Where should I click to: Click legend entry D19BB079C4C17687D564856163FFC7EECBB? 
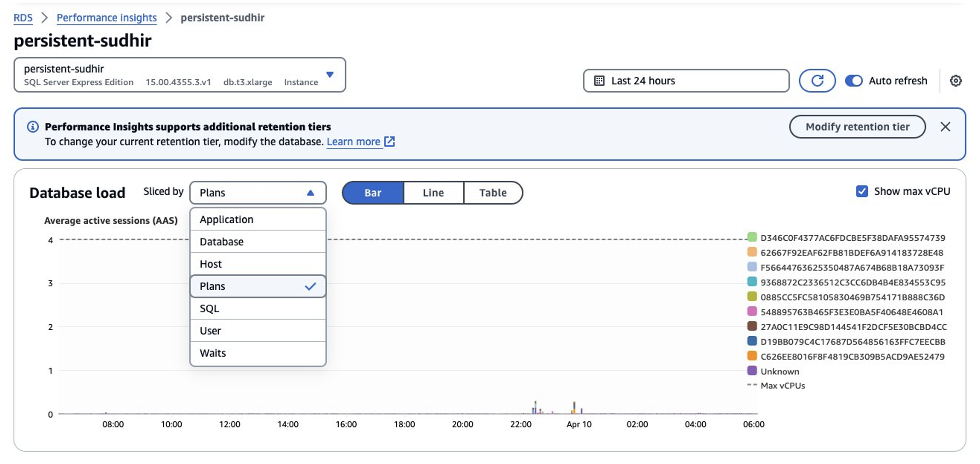point(853,342)
